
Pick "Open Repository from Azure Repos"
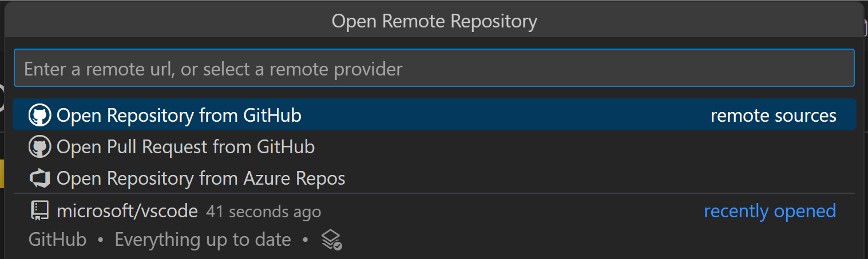[201, 179]
